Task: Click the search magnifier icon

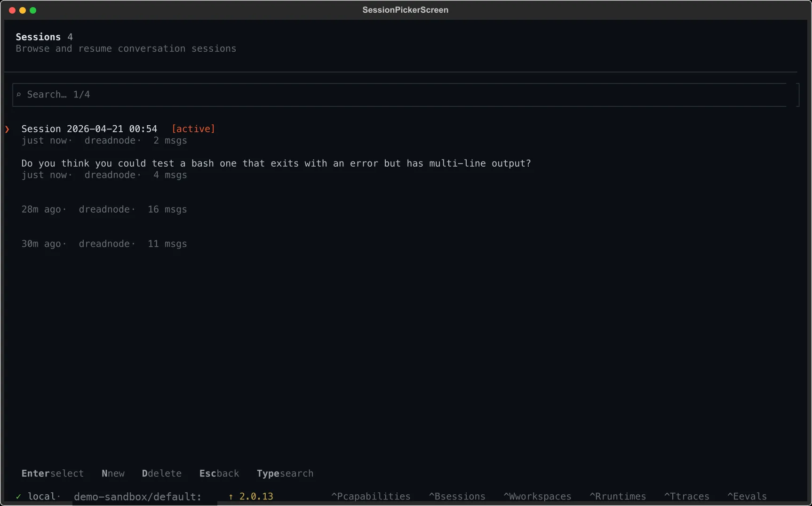Action: click(x=19, y=95)
